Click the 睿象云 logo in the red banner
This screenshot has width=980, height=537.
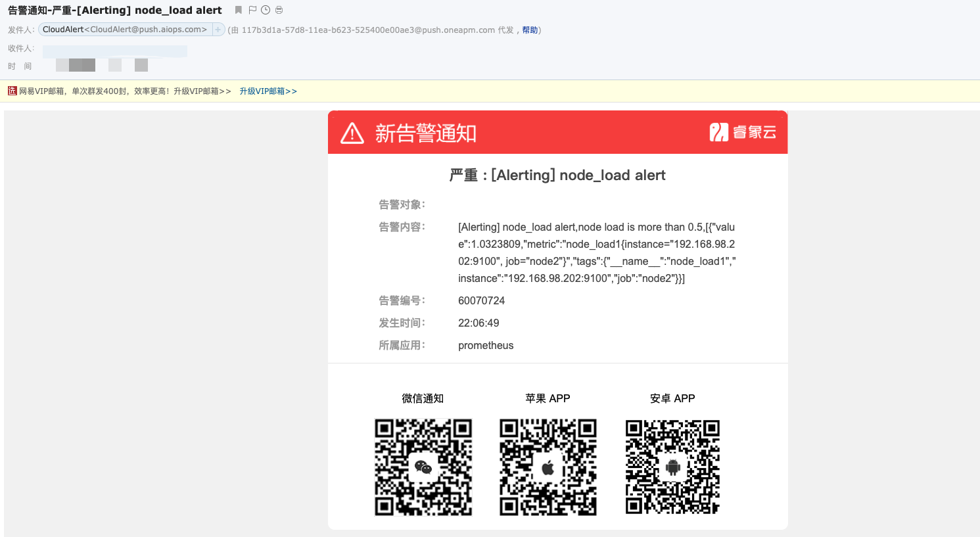point(742,131)
